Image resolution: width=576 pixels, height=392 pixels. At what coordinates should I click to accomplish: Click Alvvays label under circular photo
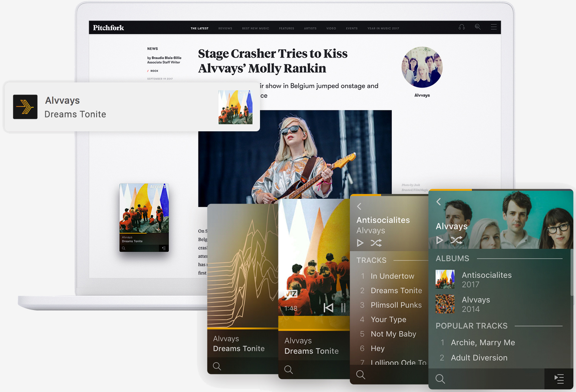click(422, 95)
